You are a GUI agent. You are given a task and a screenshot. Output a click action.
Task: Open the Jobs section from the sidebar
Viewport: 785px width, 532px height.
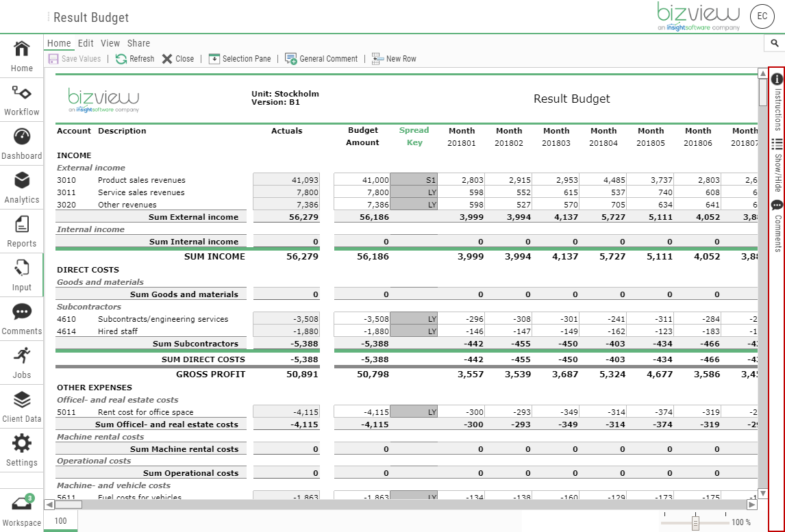(21, 363)
